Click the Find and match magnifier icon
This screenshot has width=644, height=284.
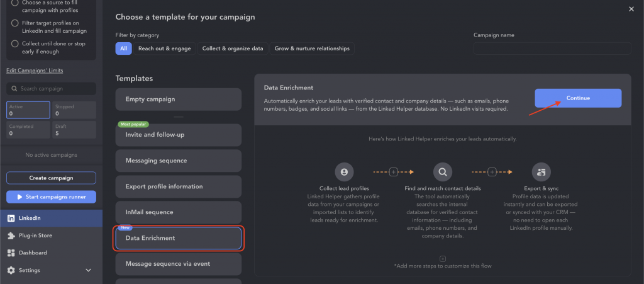tap(443, 172)
